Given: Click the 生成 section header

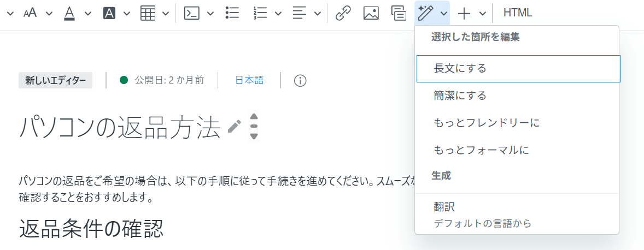Looking at the screenshot, I should tap(441, 176).
